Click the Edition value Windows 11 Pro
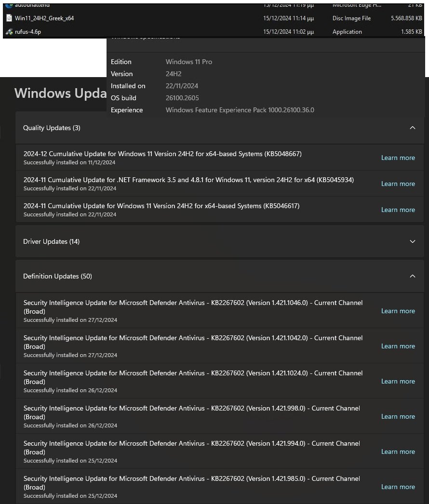The image size is (429, 504). [x=189, y=62]
